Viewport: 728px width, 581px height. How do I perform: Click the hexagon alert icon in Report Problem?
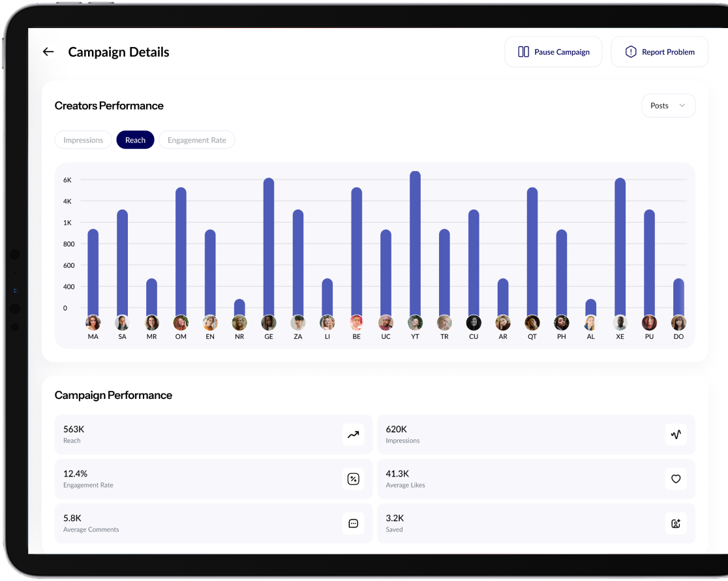click(630, 52)
